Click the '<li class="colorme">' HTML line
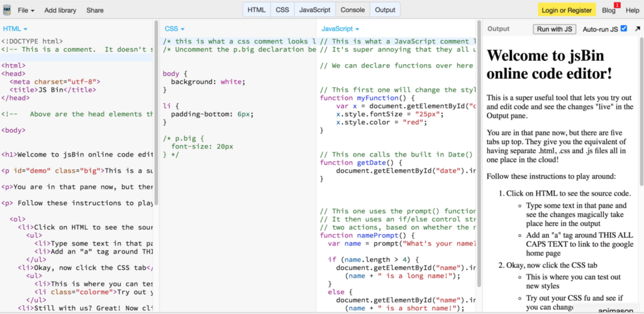644x314 pixels. click(94, 292)
